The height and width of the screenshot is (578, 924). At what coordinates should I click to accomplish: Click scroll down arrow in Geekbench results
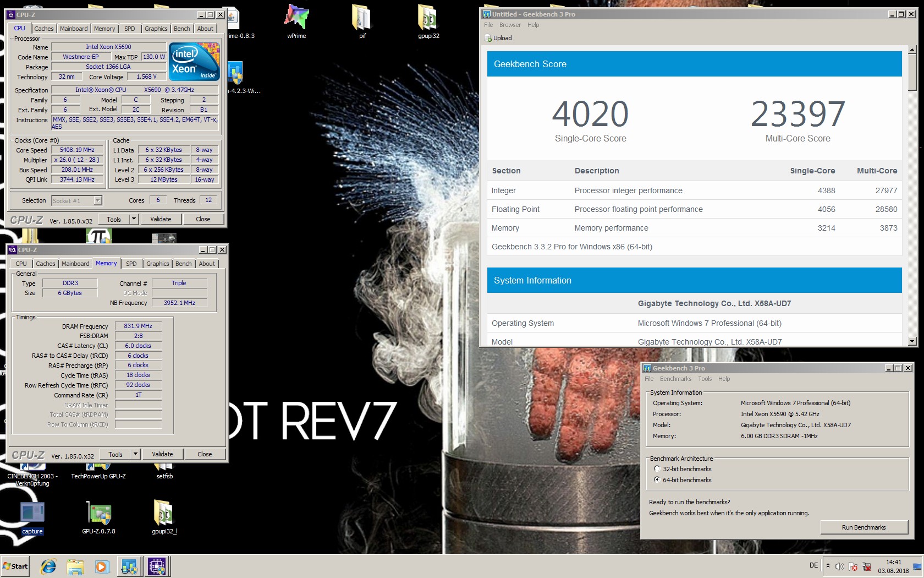click(912, 341)
